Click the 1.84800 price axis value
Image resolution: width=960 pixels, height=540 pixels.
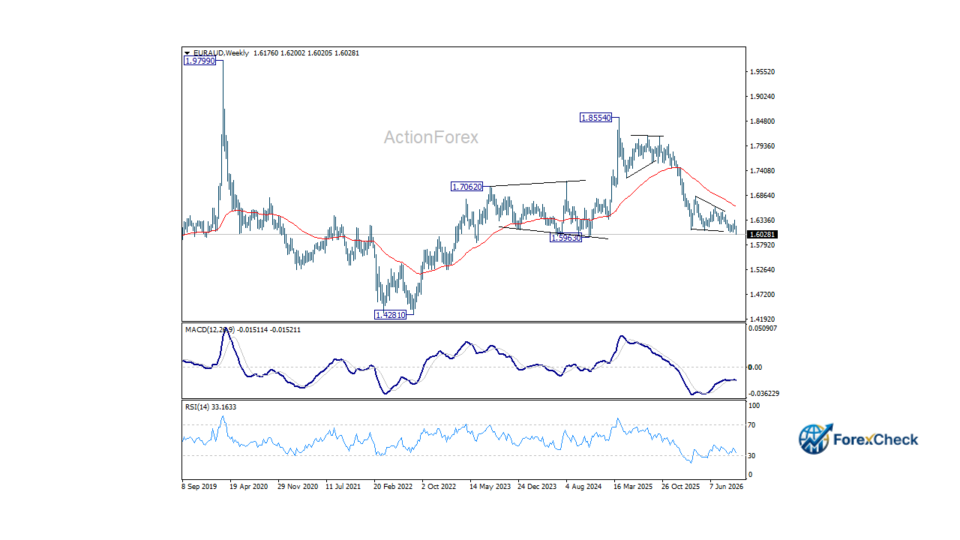pyautogui.click(x=762, y=121)
